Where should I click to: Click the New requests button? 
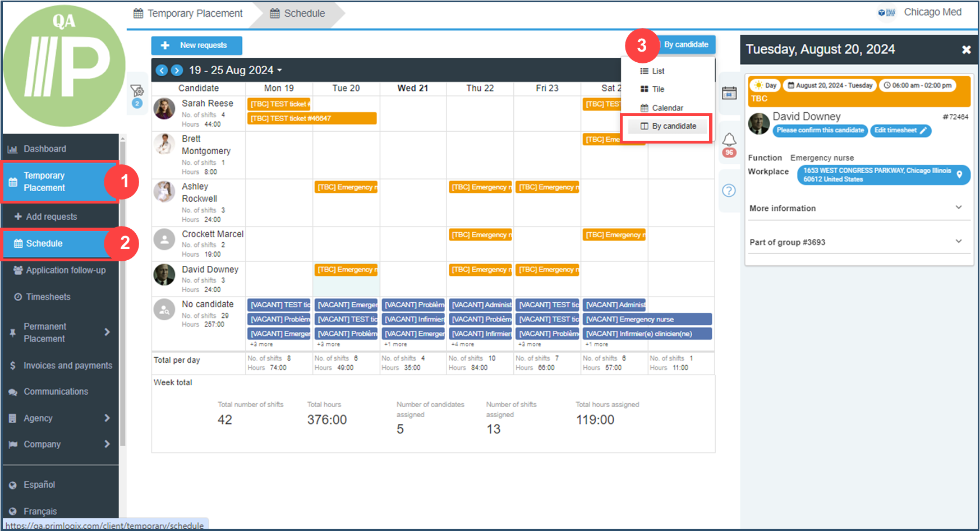coord(196,45)
